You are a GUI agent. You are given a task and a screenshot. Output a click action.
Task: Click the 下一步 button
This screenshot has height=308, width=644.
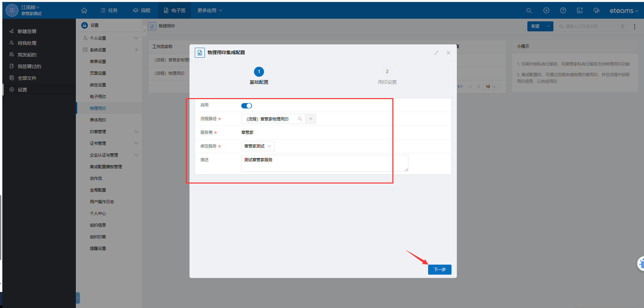pyautogui.click(x=440, y=270)
